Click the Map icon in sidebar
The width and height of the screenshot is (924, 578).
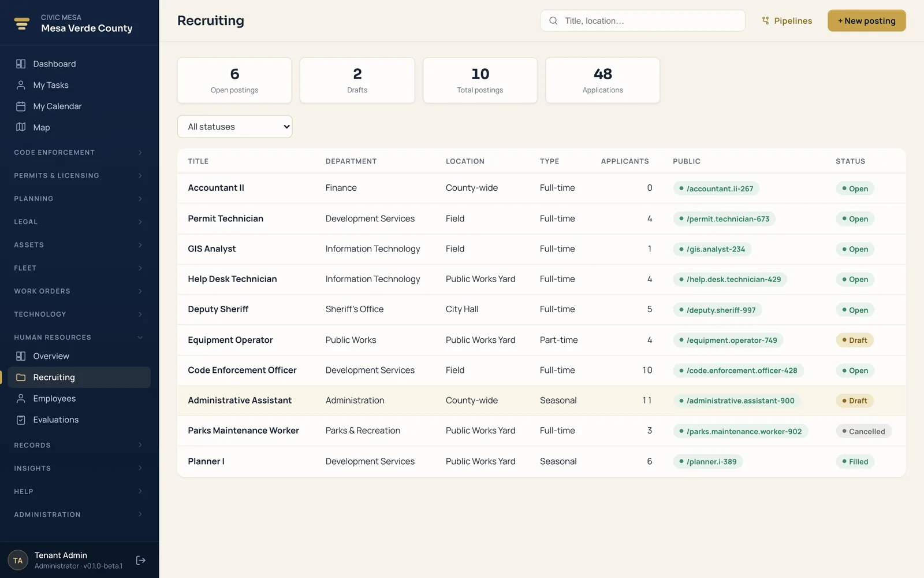point(21,127)
